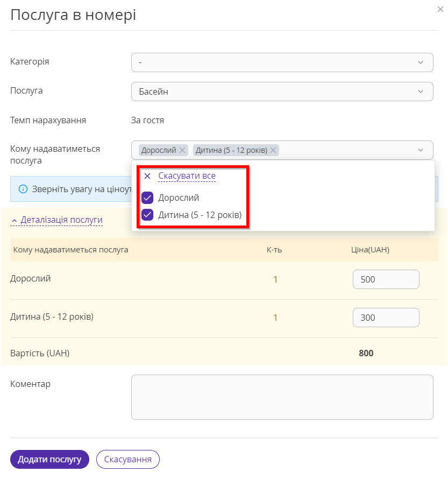Click the total cost value 800

(x=366, y=353)
